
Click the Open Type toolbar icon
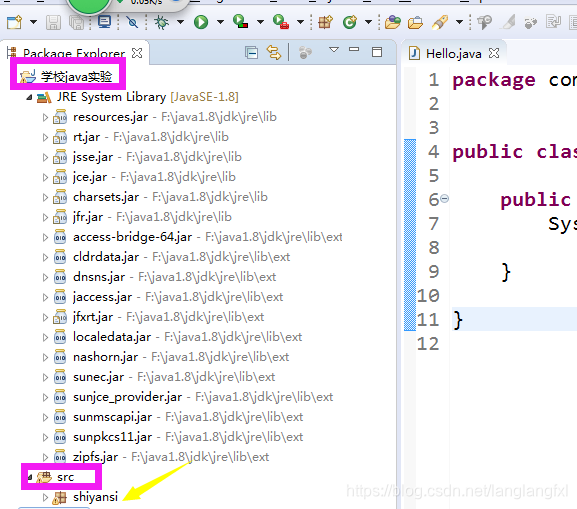(x=392, y=22)
